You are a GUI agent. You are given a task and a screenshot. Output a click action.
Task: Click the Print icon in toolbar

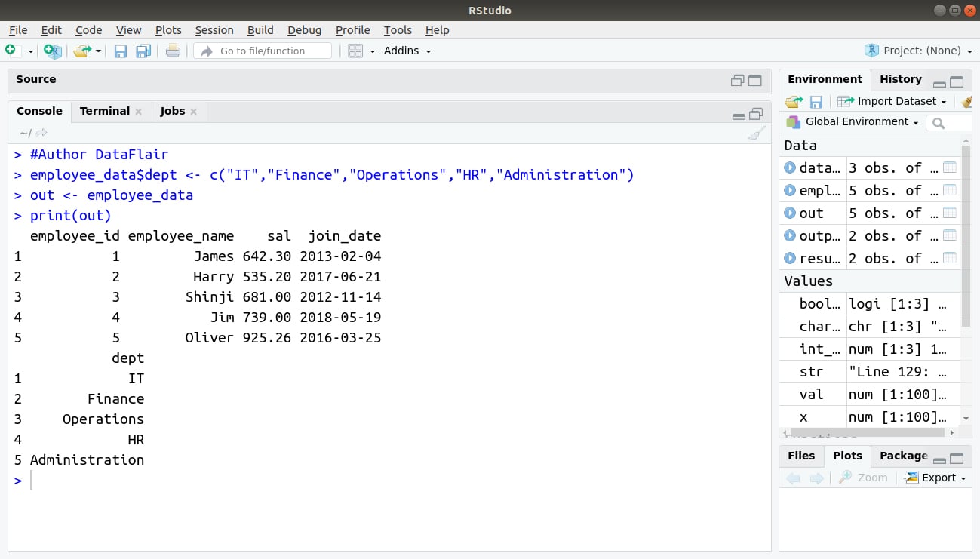[x=173, y=51]
